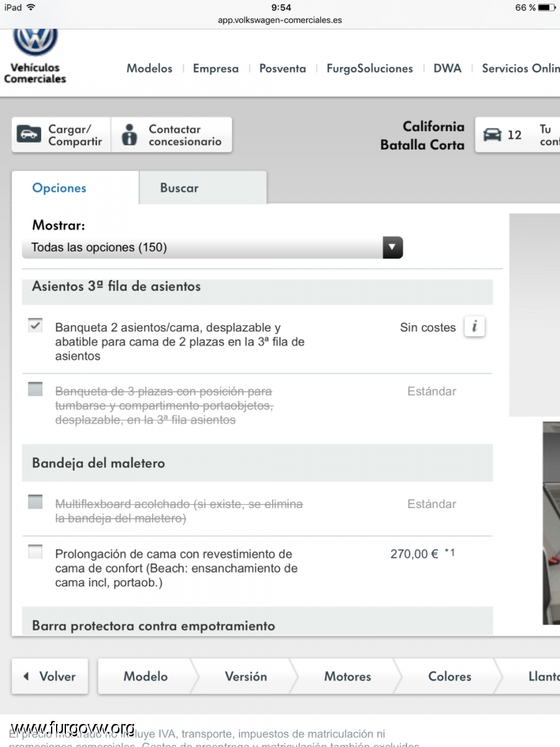This screenshot has width=560, height=747.
Task: Open the Posventa menu
Action: coord(282,68)
